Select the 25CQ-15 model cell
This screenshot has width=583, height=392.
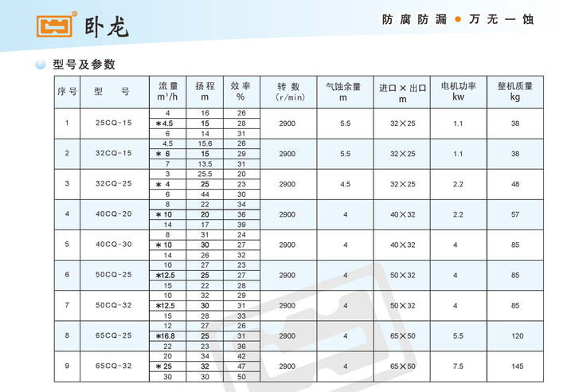113,123
